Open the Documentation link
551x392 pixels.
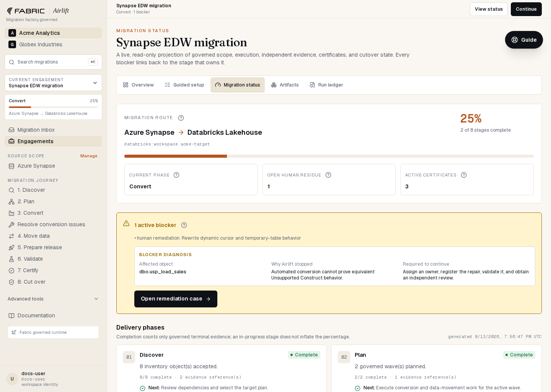[53, 315]
